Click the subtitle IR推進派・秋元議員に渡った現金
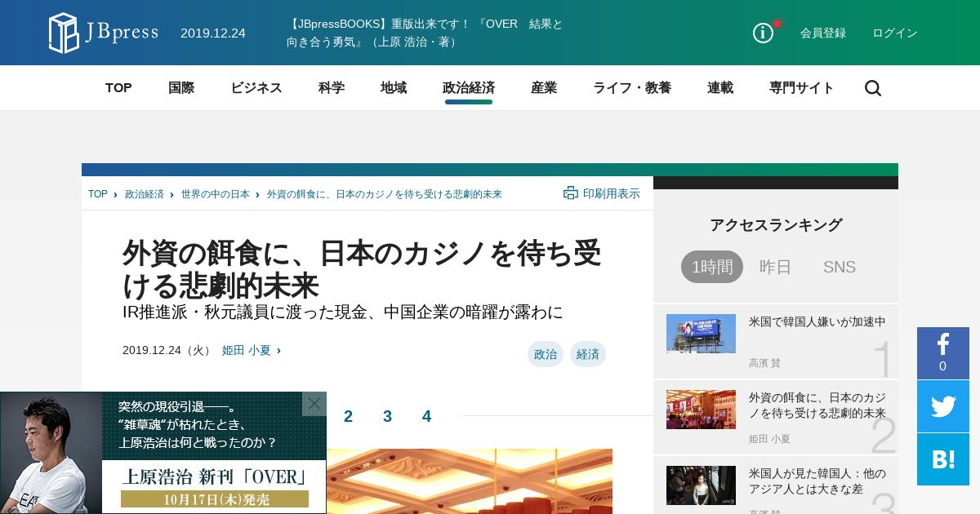The height and width of the screenshot is (514, 980). point(343,312)
